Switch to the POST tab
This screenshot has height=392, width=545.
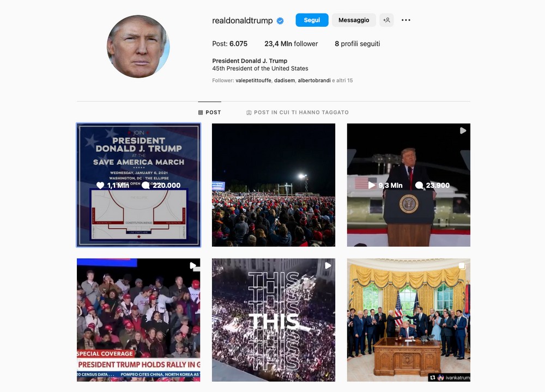210,113
